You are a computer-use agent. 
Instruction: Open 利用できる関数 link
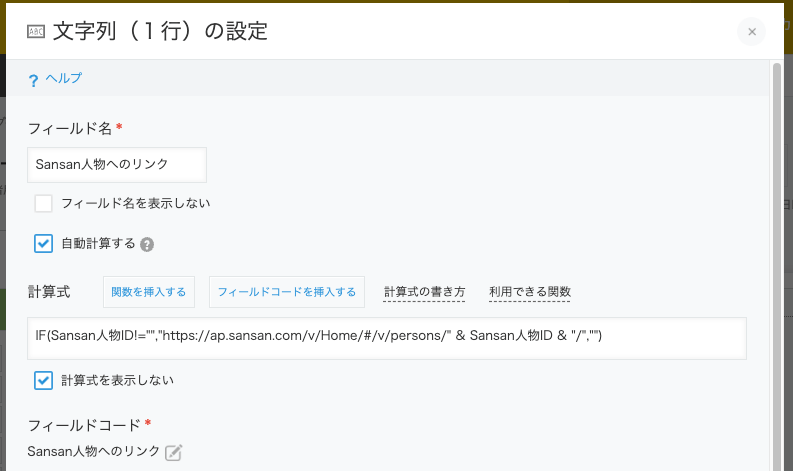(x=530, y=292)
